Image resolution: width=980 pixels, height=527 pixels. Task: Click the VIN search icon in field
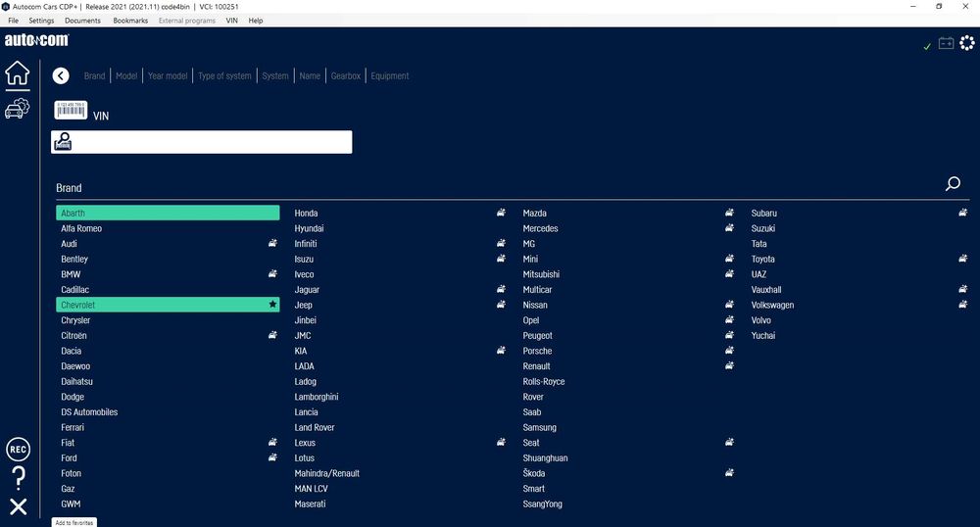click(63, 142)
